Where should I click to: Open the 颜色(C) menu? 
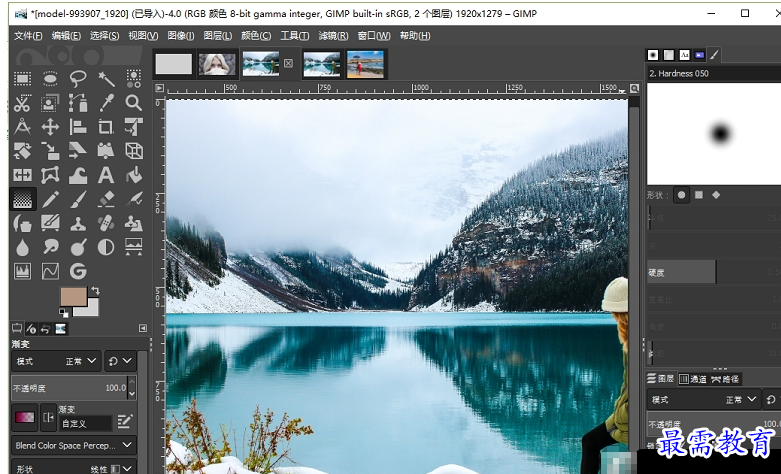(256, 36)
